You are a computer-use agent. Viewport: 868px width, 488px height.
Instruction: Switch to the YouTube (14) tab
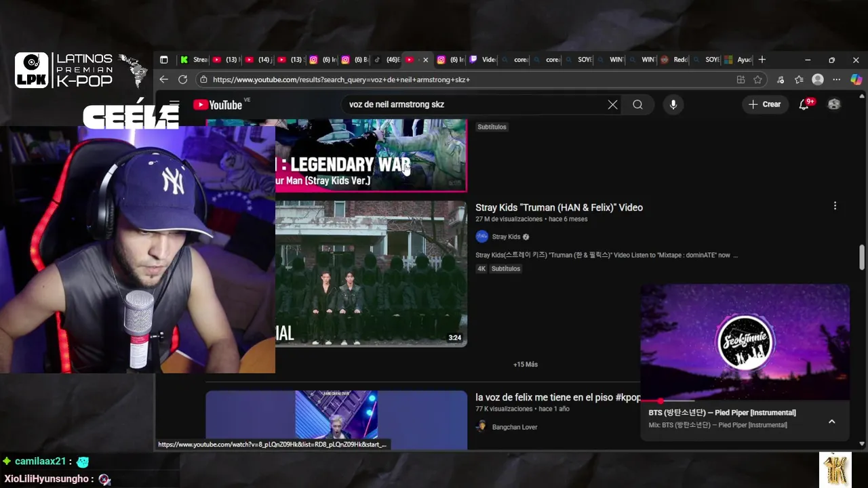pos(258,60)
